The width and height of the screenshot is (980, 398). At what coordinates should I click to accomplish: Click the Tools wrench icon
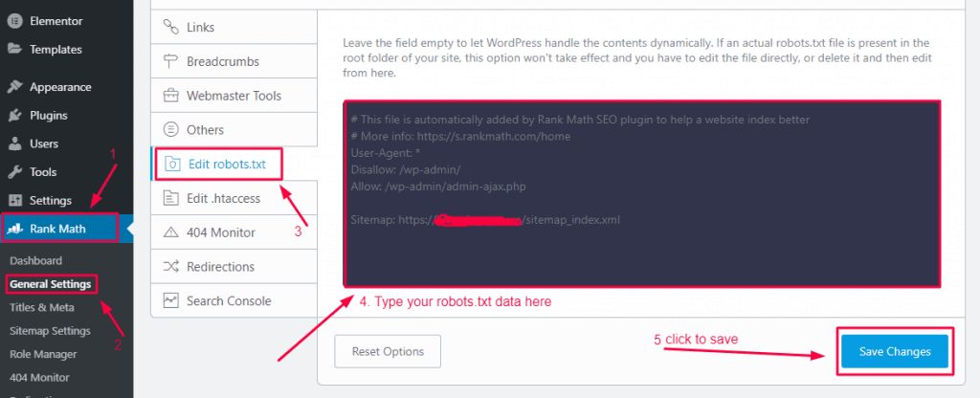pos(15,172)
